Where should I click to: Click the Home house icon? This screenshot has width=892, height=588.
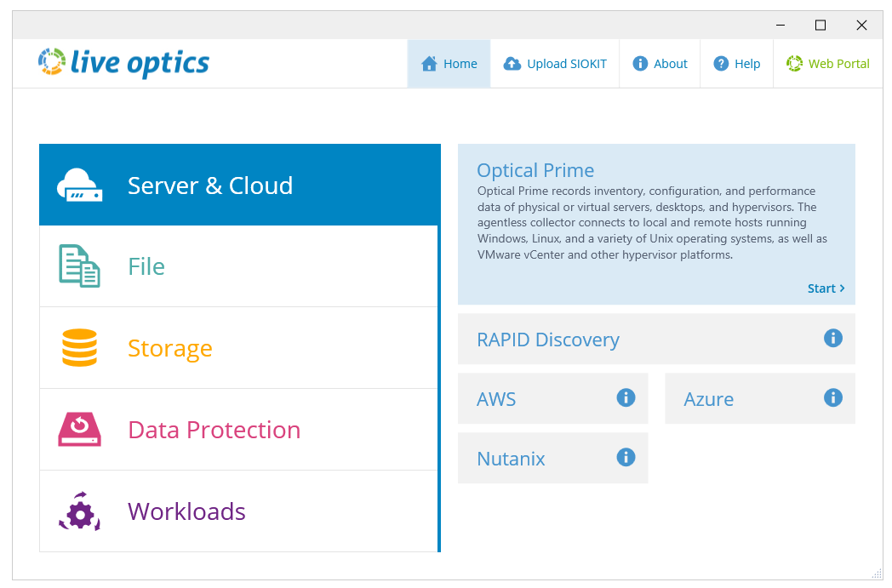[x=429, y=64]
